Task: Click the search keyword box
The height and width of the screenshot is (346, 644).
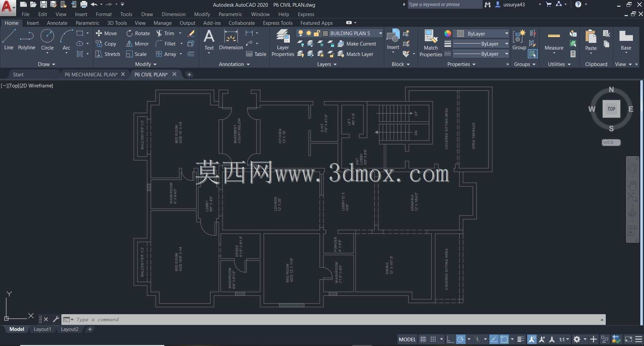Action: 444,4
